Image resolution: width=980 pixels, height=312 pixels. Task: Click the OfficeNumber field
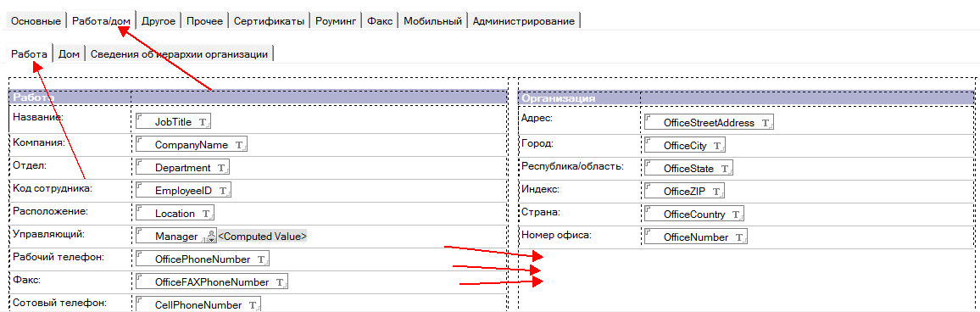696,237
